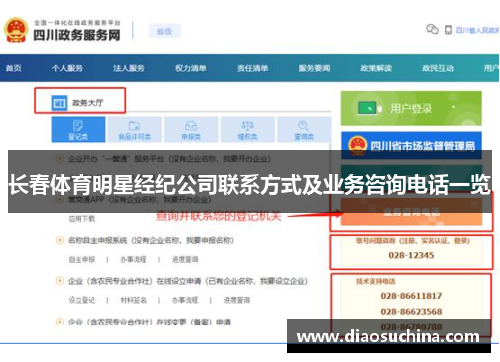Image resolution: width=500 pixels, height=362 pixels.
Task: Click the 全国一体化在线政务服务平台 subtitle
Action: tap(77, 22)
